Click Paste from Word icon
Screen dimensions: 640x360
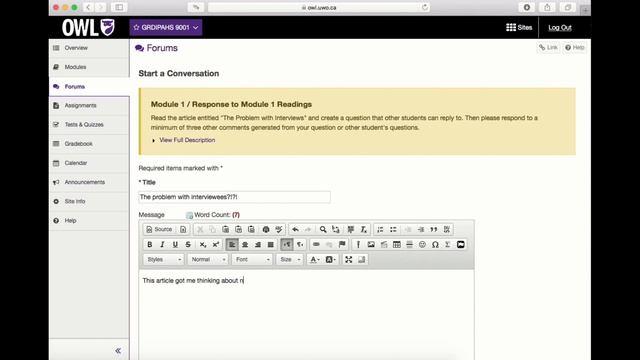click(x=251, y=229)
